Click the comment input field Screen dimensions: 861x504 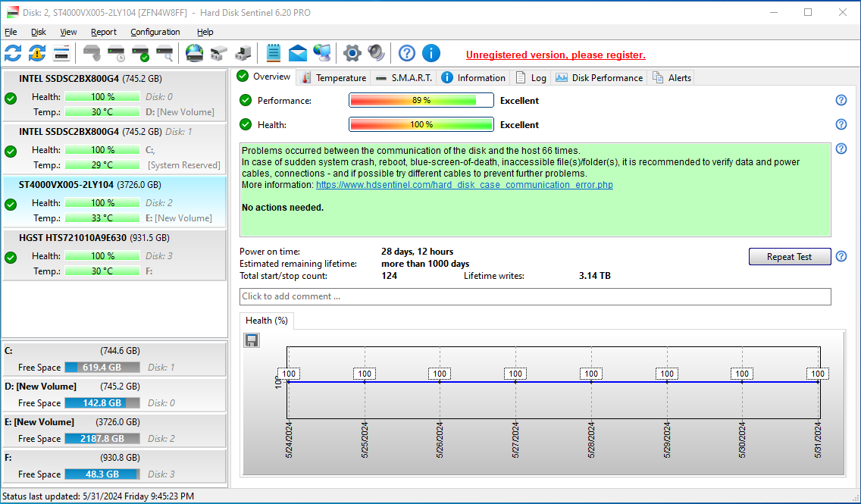tap(535, 296)
